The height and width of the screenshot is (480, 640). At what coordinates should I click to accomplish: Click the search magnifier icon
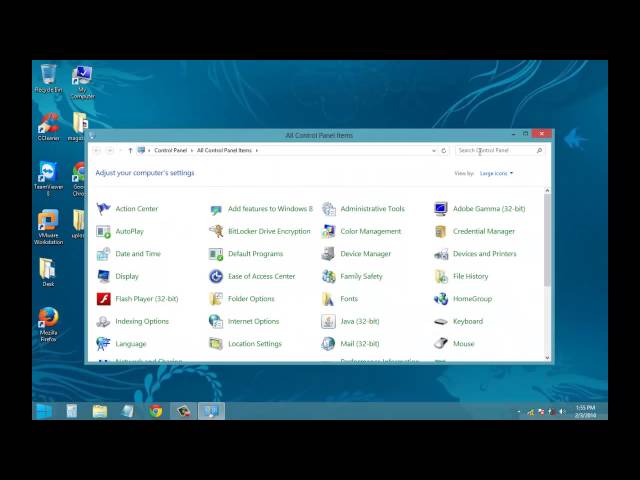coord(539,151)
